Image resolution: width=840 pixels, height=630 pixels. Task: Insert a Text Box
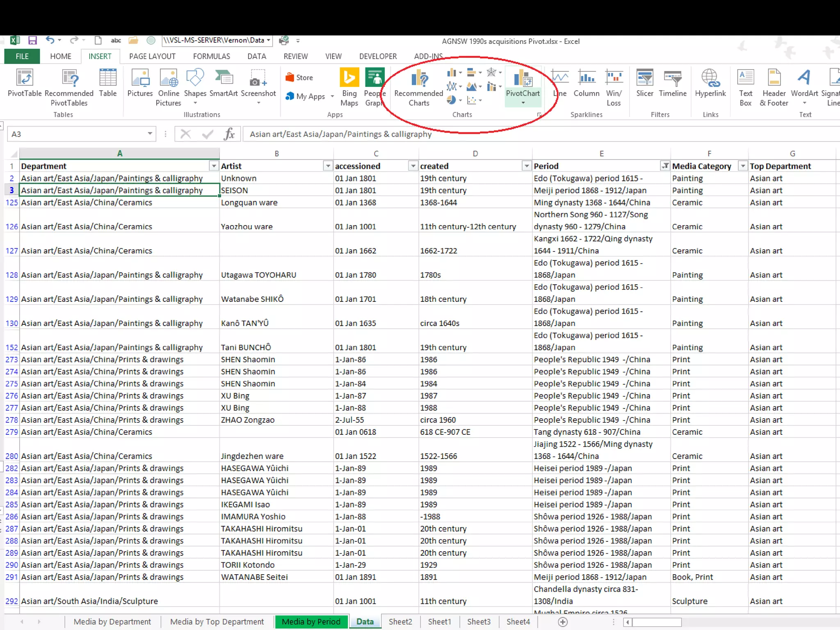tap(745, 78)
